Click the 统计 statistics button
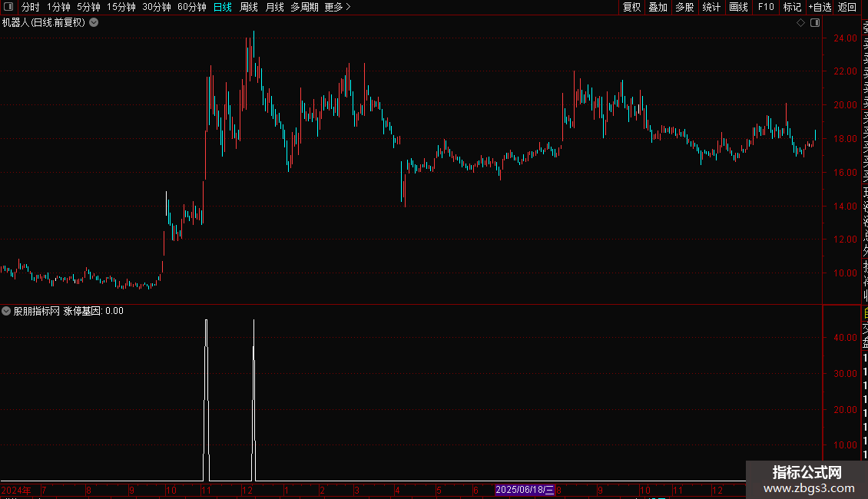 click(x=711, y=7)
